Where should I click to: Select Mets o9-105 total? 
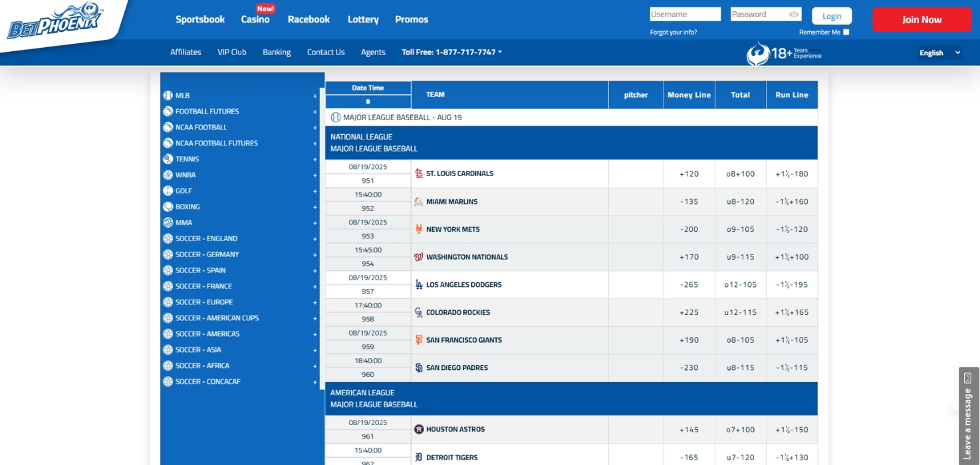tap(741, 229)
